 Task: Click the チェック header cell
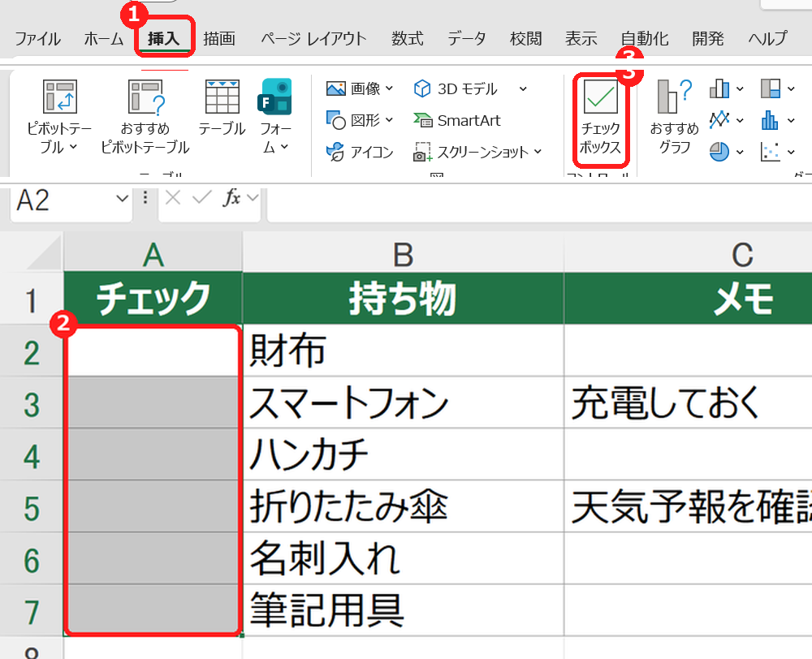click(x=153, y=298)
